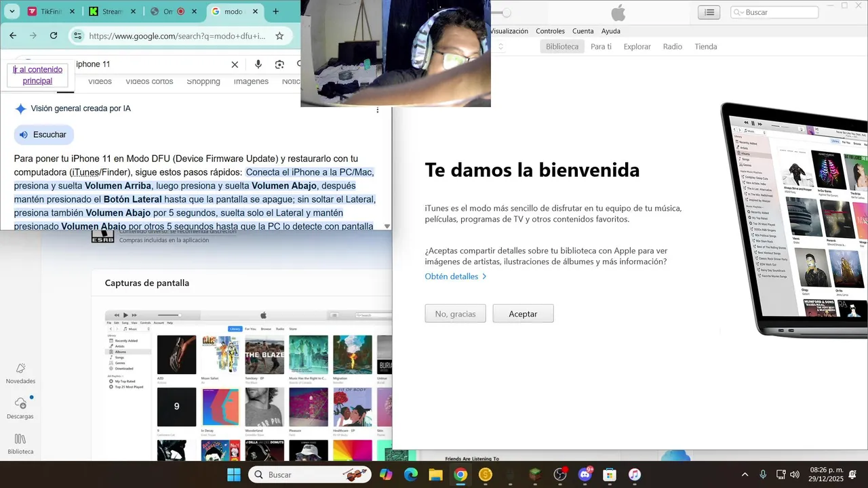
Task: Select the Radio tab in iTunes
Action: click(673, 47)
